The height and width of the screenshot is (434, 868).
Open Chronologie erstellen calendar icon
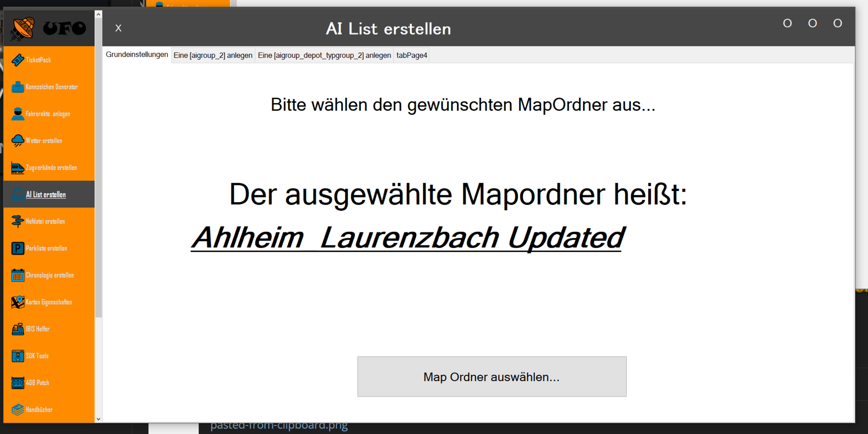[x=18, y=275]
